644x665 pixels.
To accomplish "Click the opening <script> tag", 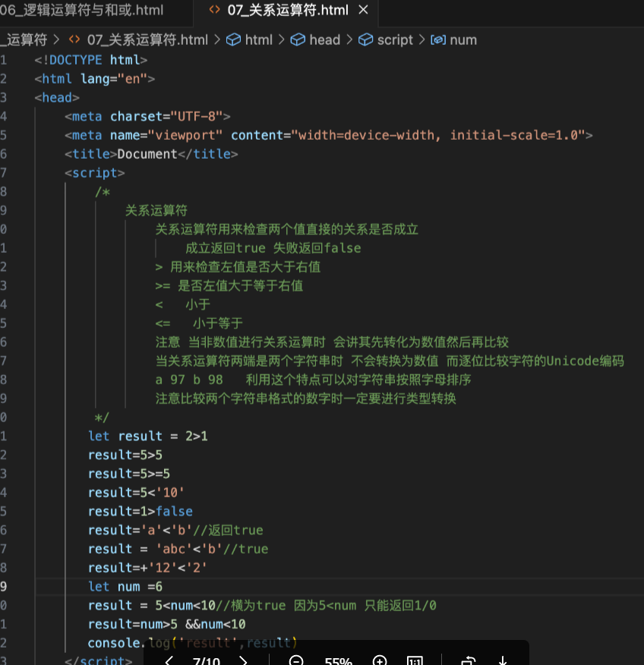I will [x=95, y=172].
